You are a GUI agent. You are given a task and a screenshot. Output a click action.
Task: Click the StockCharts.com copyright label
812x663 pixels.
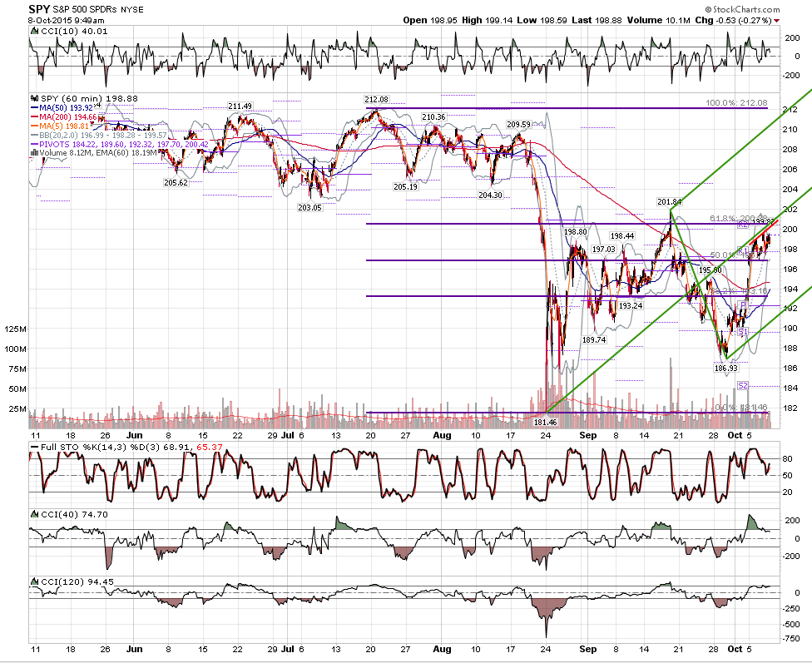click(x=742, y=9)
